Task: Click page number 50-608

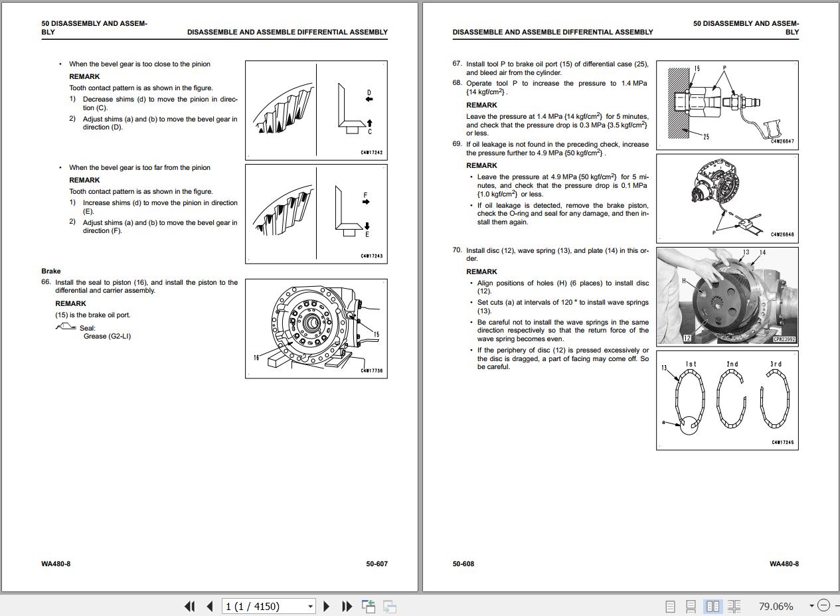Action: [463, 564]
